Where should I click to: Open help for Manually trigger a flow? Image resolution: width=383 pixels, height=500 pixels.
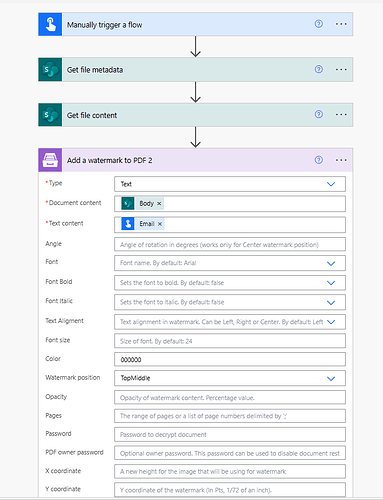click(x=319, y=24)
